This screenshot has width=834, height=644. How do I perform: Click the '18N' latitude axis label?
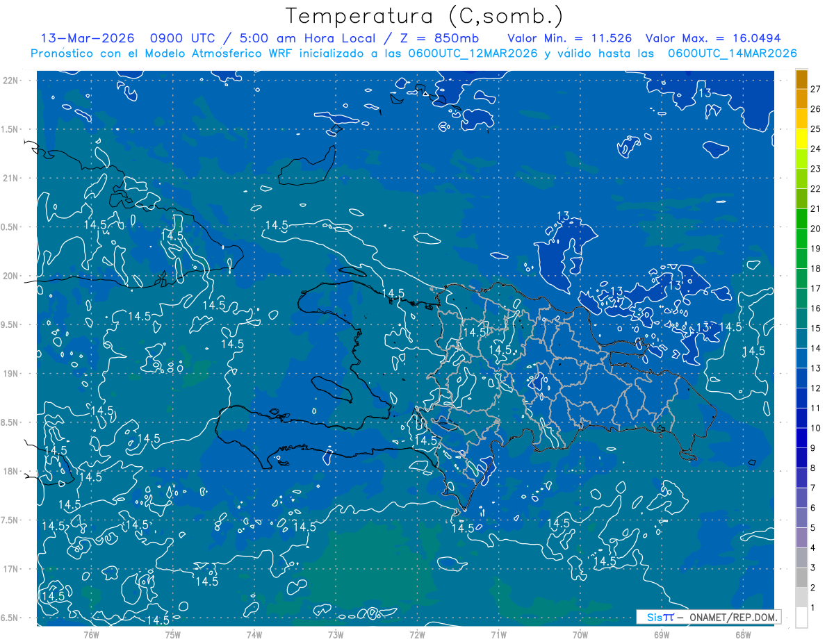[11, 472]
